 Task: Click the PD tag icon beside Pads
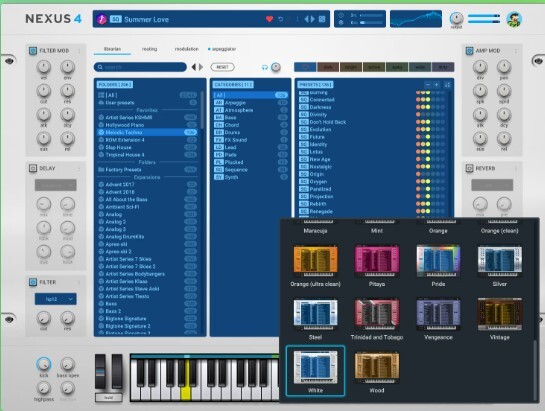click(x=218, y=155)
